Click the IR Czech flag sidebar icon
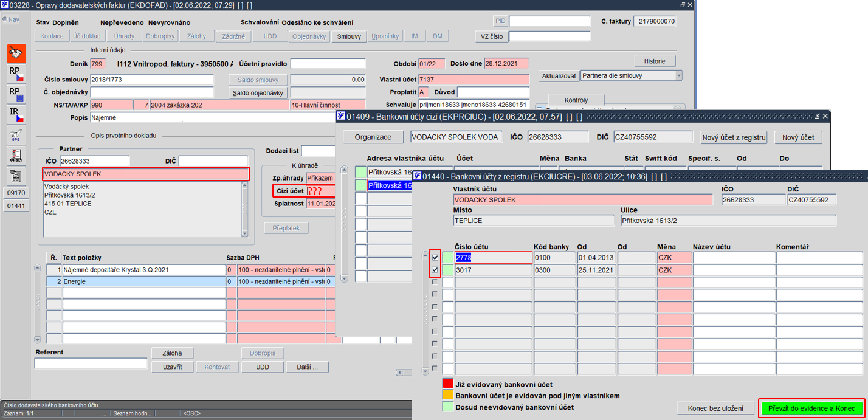 point(16,114)
